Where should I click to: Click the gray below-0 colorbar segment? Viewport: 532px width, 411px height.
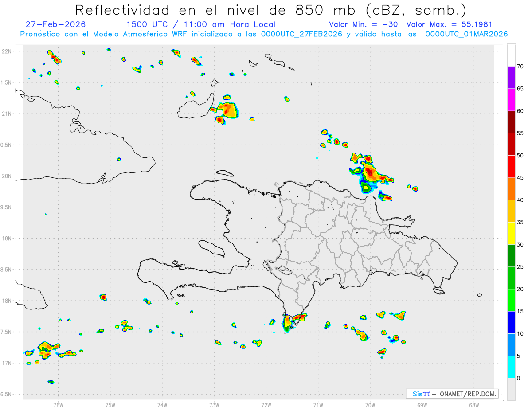click(511, 389)
